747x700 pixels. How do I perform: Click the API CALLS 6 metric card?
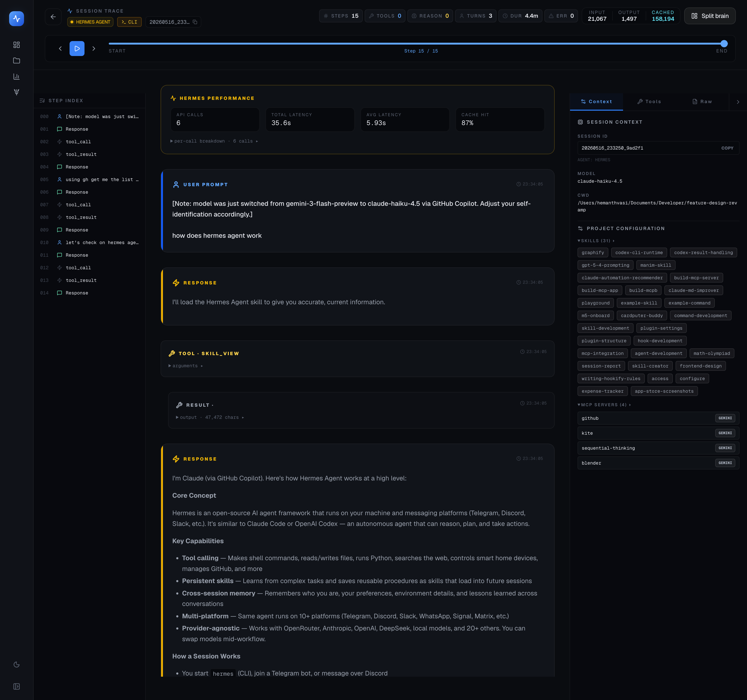tap(215, 119)
